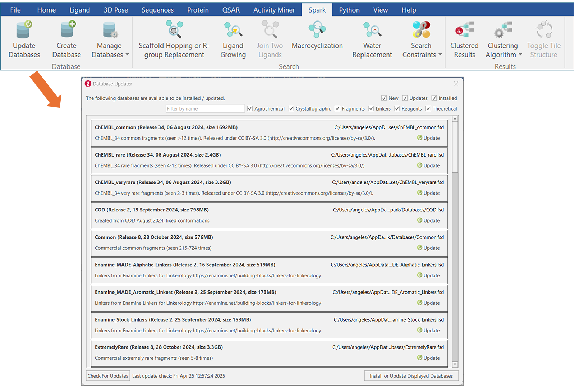
Task: Click the update icon for ChEMBL_common
Action: pyautogui.click(x=419, y=138)
